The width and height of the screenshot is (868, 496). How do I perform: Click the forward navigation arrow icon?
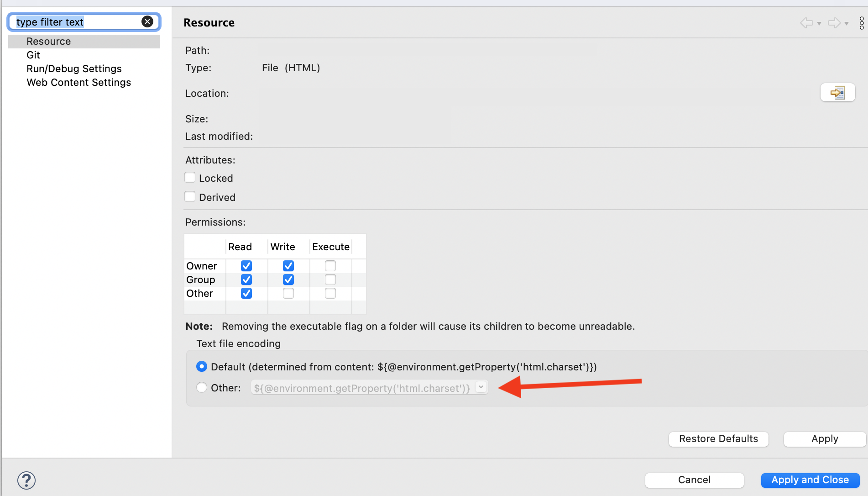click(834, 23)
